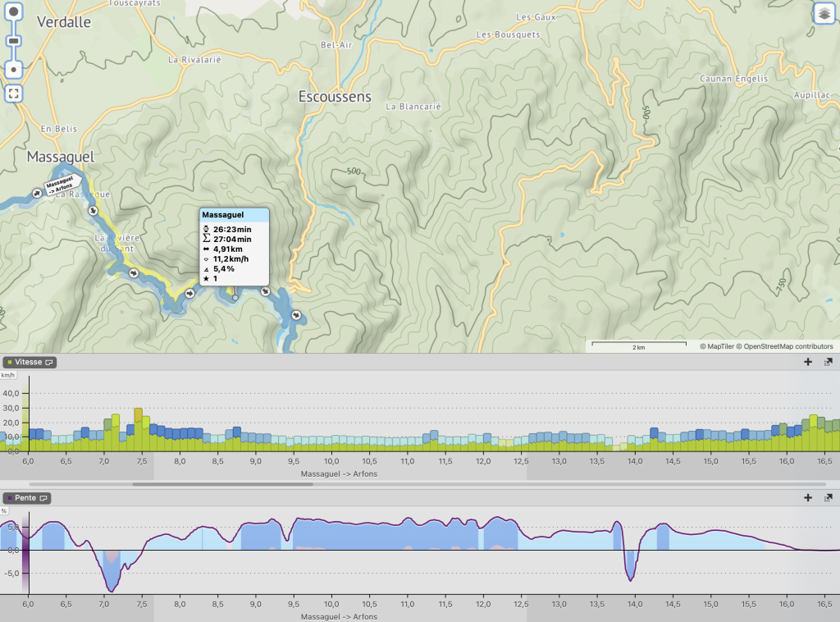Image resolution: width=840 pixels, height=622 pixels.
Task: Click the fullscreen map button
Action: (x=14, y=93)
